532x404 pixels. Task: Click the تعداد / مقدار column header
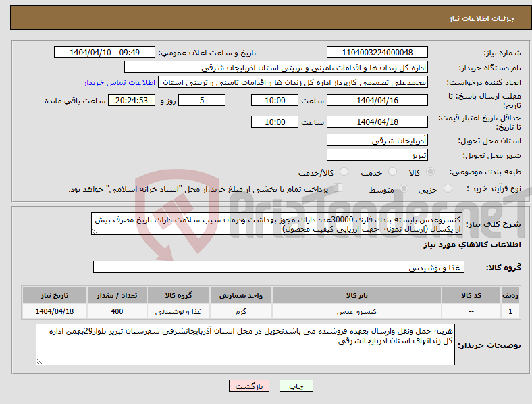117,295
